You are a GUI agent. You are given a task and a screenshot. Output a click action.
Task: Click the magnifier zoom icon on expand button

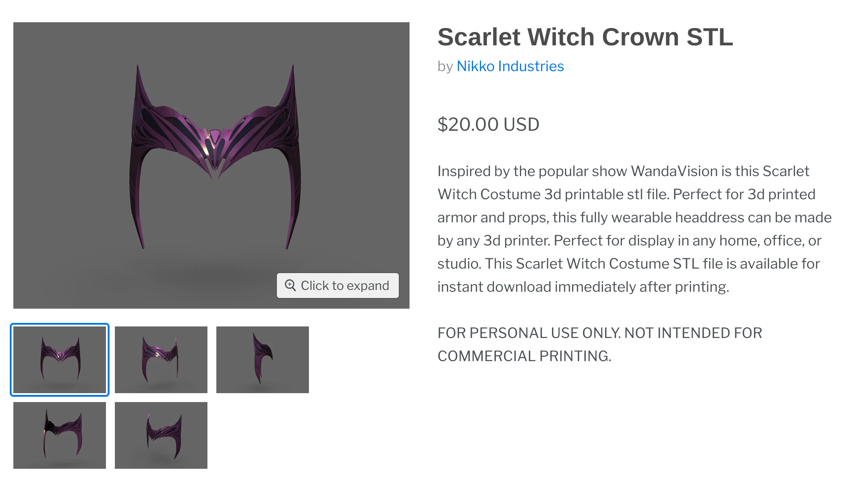(290, 285)
